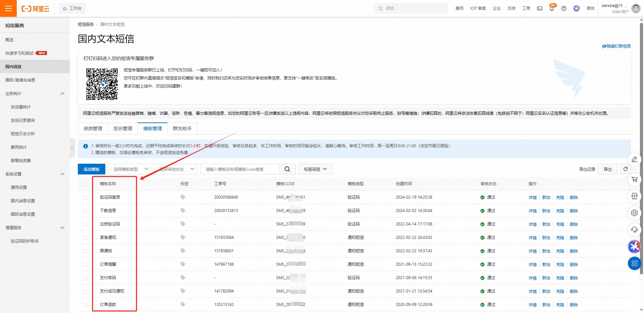Click the 添加模板 button
This screenshot has height=313, width=644.
click(x=92, y=169)
